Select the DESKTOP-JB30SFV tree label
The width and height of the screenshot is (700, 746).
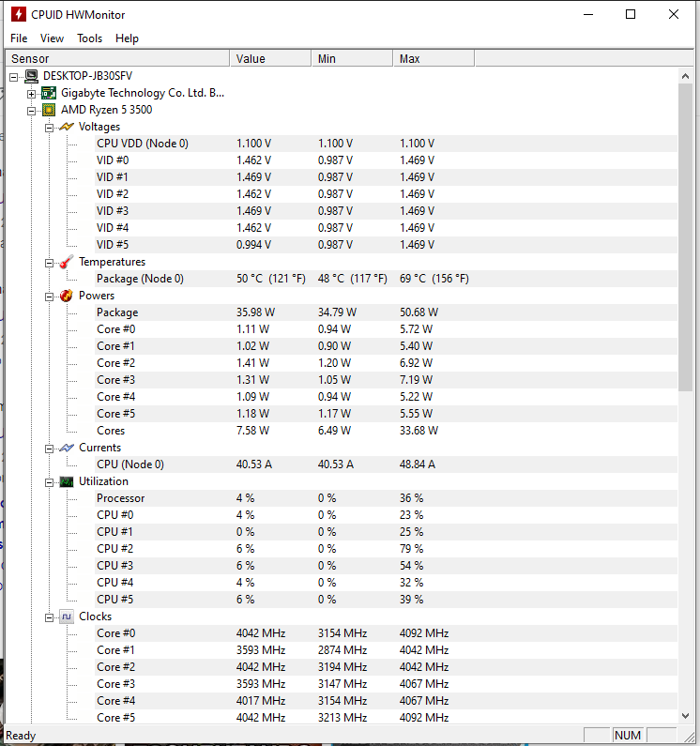click(x=87, y=76)
